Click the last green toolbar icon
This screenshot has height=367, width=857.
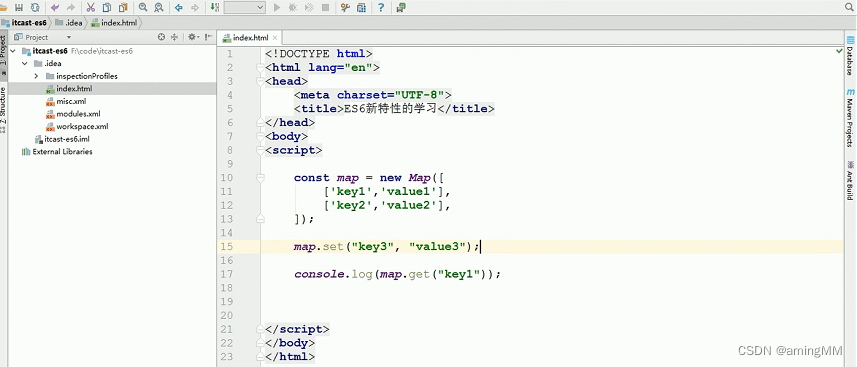click(401, 8)
